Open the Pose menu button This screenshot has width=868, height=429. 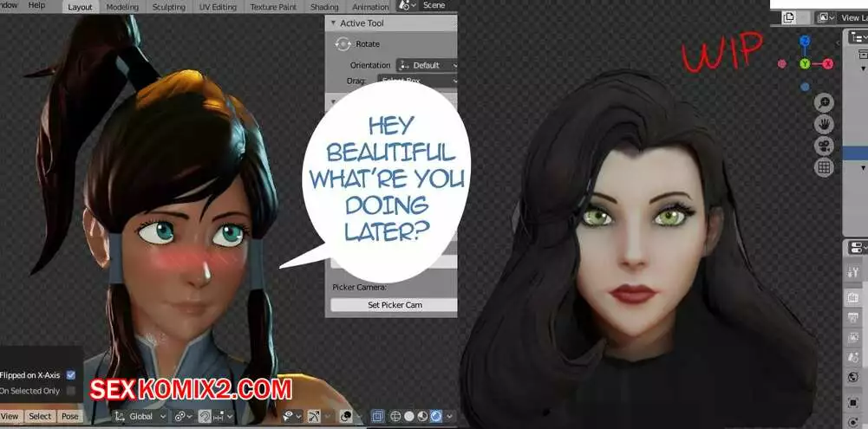(x=70, y=417)
